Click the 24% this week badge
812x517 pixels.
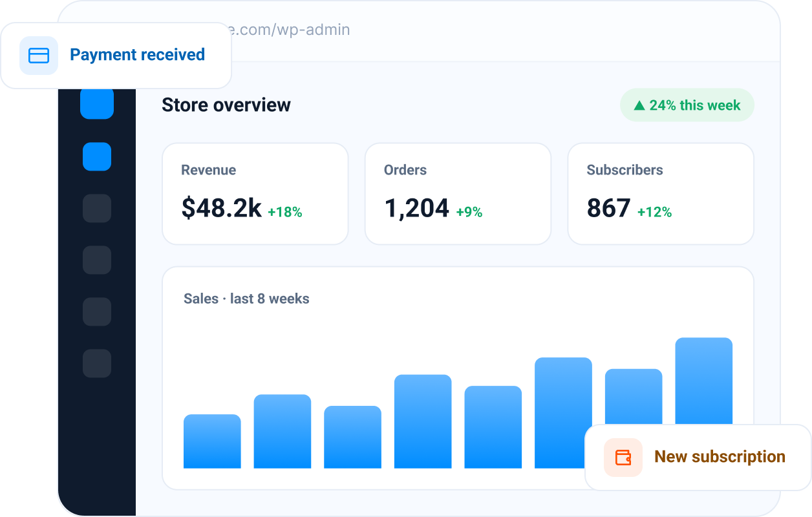[x=687, y=105]
